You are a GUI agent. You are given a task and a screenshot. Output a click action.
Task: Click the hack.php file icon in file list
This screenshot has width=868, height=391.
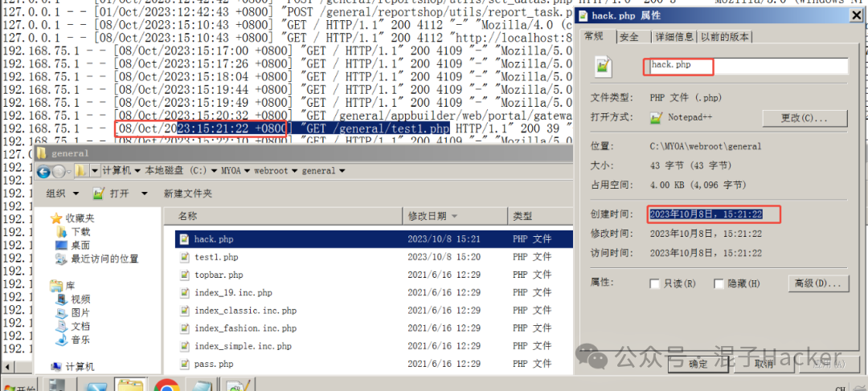[x=185, y=239]
